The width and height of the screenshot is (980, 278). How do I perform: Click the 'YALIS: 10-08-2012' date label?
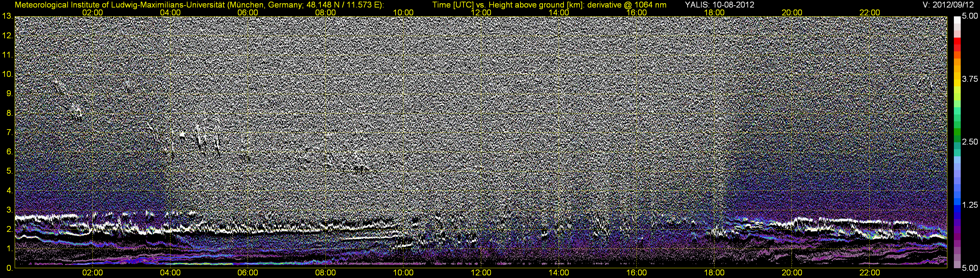click(x=719, y=5)
